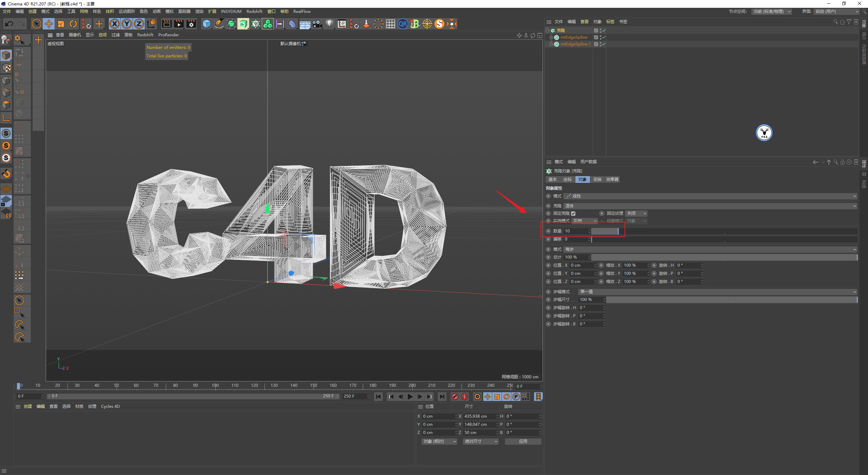Select the Rotate tool
Viewport: 868px width, 475px height.
(73, 24)
